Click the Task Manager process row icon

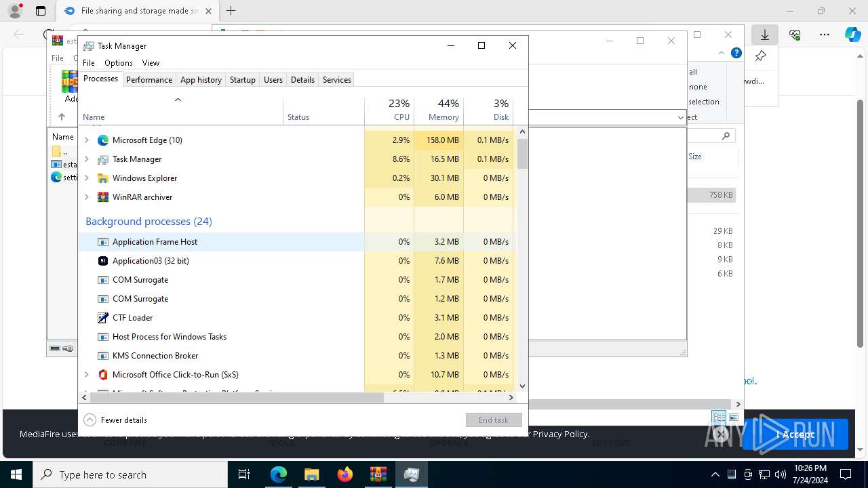[103, 159]
